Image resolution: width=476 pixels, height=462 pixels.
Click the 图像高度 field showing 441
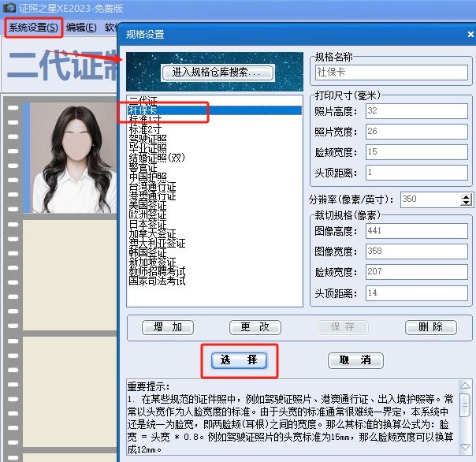[x=416, y=231]
